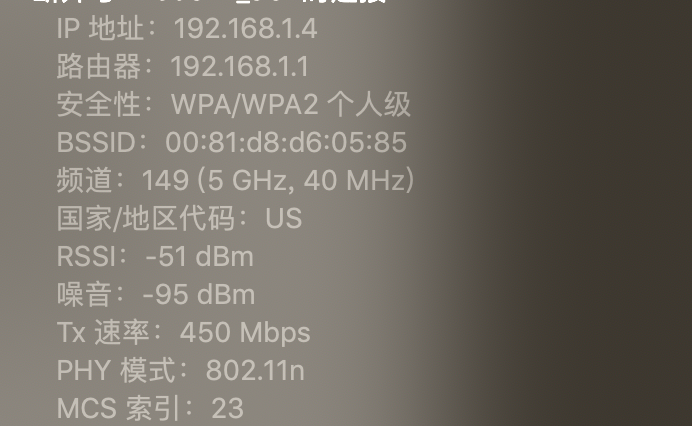Screen dimensions: 692x426
Task: Click the router address 192.168.1.1
Action: 239,67
